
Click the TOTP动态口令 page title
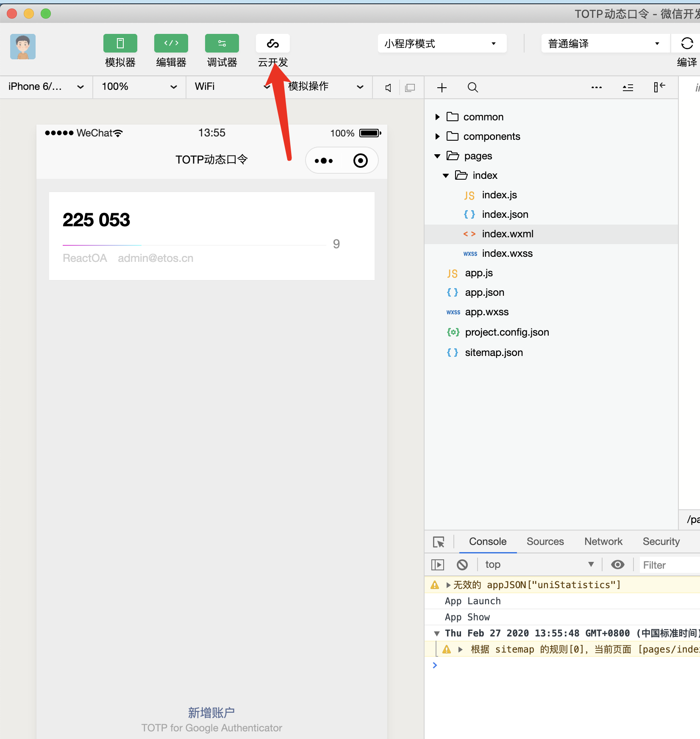pyautogui.click(x=211, y=160)
